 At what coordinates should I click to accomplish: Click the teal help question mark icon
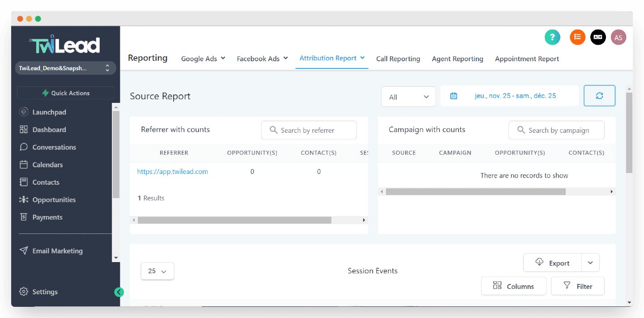click(x=552, y=37)
